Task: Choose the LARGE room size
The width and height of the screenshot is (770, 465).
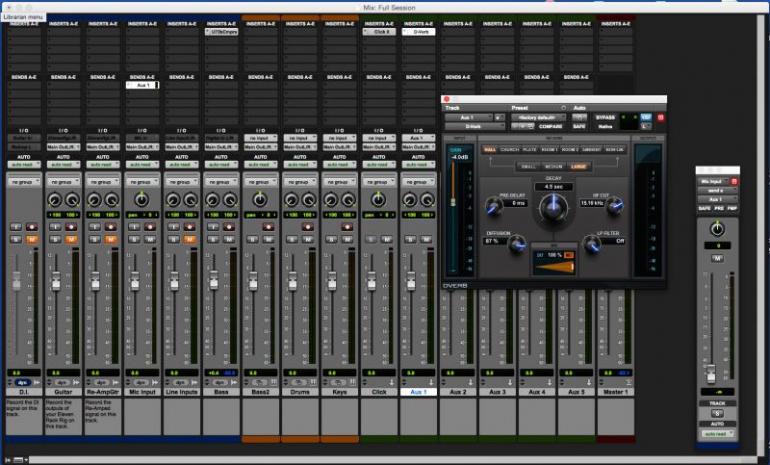Action: 578,166
